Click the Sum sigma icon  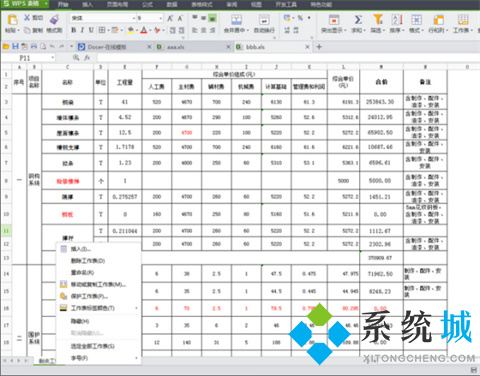[358, 19]
